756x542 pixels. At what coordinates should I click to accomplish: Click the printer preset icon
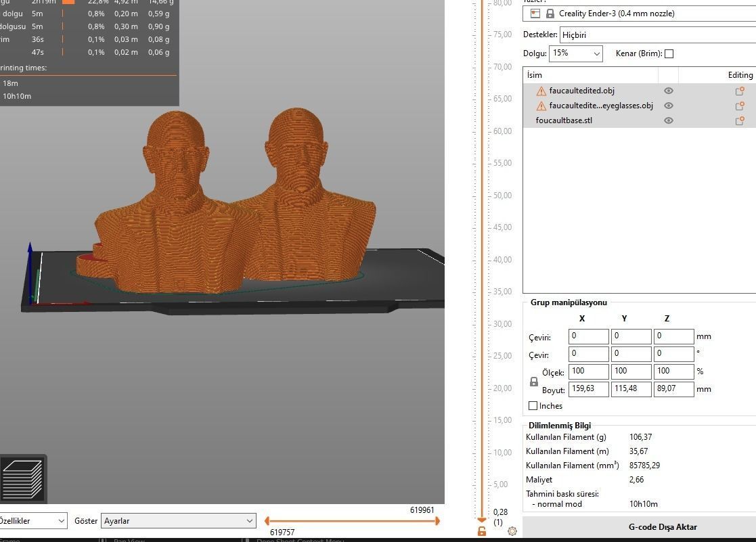pyautogui.click(x=535, y=14)
